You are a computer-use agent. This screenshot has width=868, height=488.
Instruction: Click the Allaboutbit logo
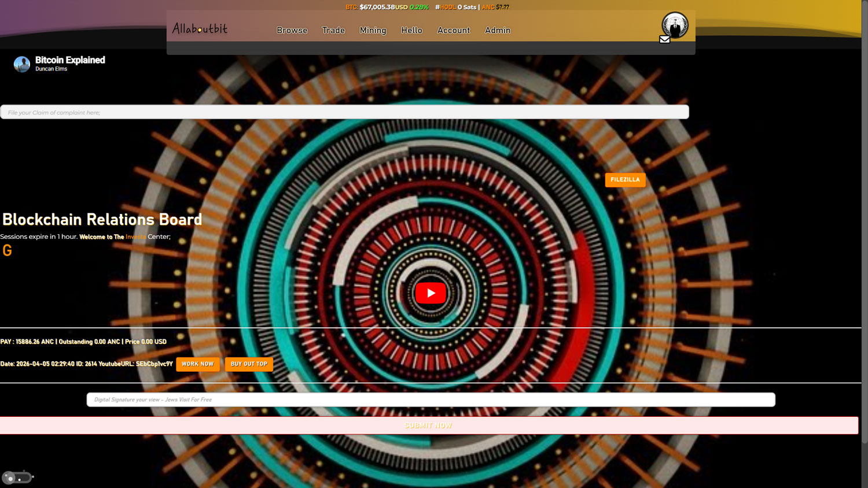click(x=200, y=29)
